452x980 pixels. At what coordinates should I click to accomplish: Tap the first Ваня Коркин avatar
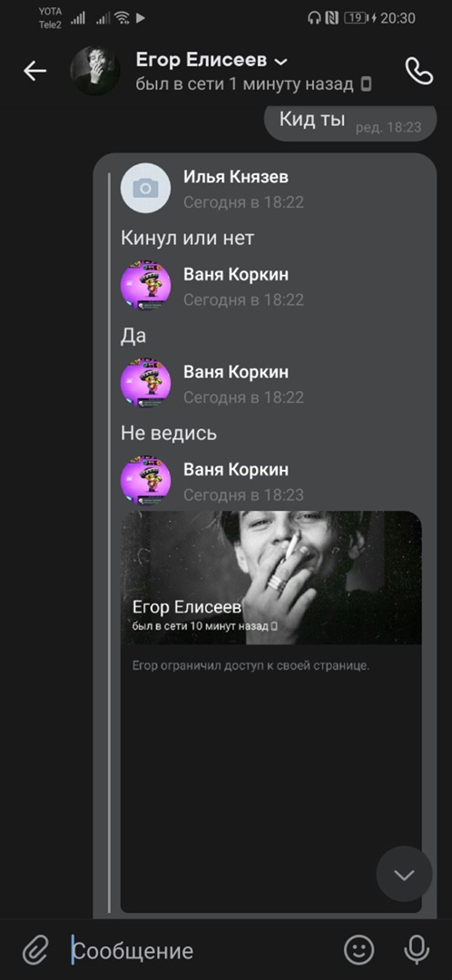145,286
